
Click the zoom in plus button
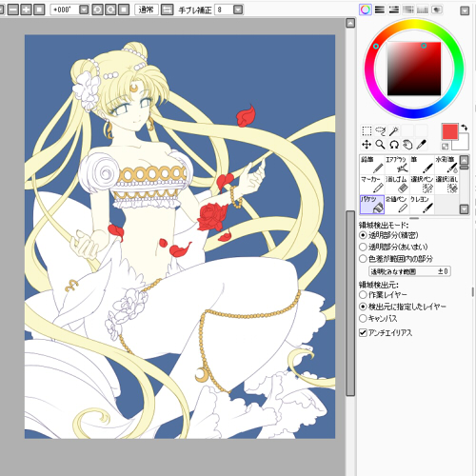click(x=26, y=10)
